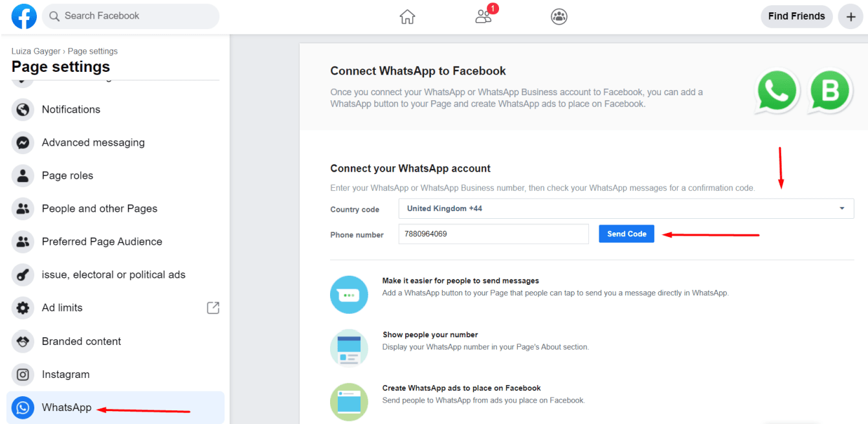Open Branded content settings

pyautogui.click(x=115, y=341)
